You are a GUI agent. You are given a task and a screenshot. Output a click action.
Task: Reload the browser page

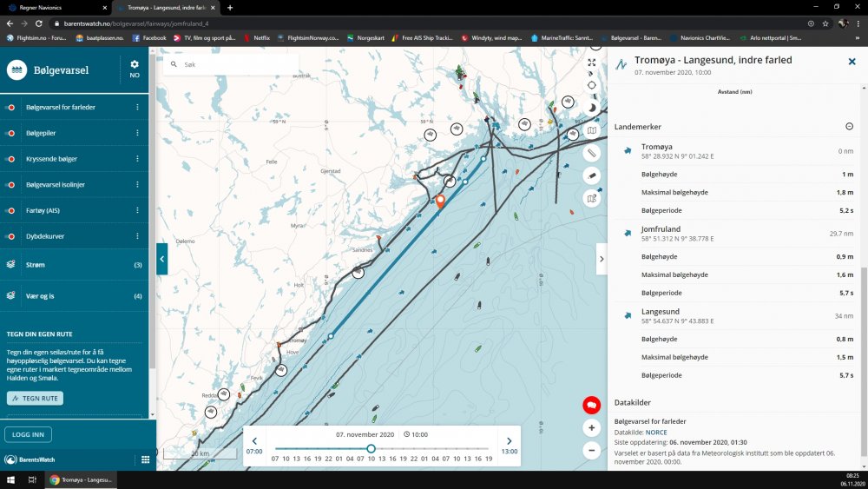[x=39, y=23]
